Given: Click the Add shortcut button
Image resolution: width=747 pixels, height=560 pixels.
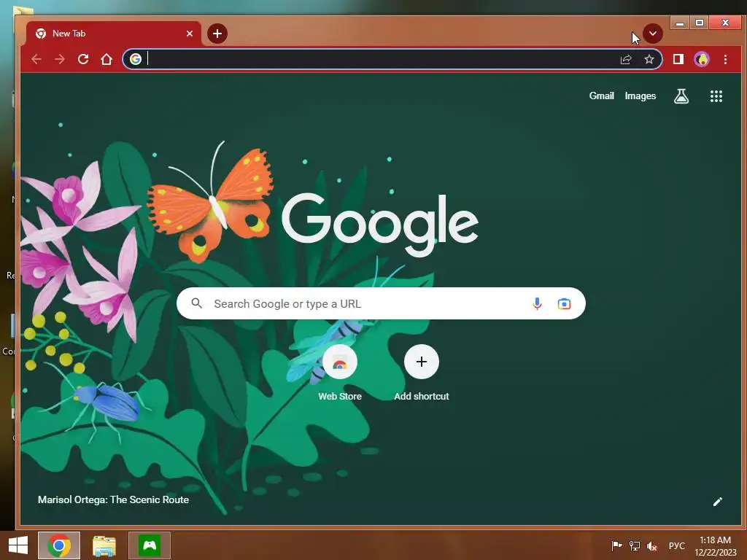Looking at the screenshot, I should click(x=422, y=373).
